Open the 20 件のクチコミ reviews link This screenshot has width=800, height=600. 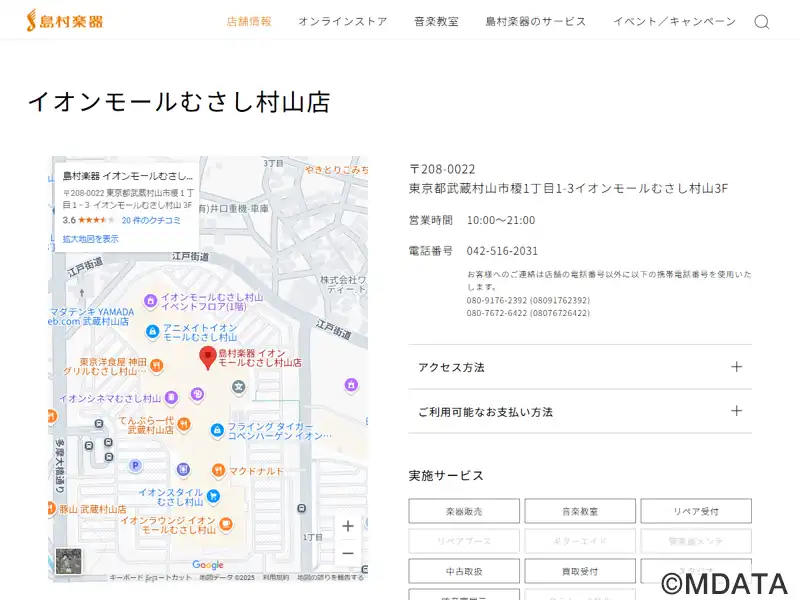click(x=151, y=220)
